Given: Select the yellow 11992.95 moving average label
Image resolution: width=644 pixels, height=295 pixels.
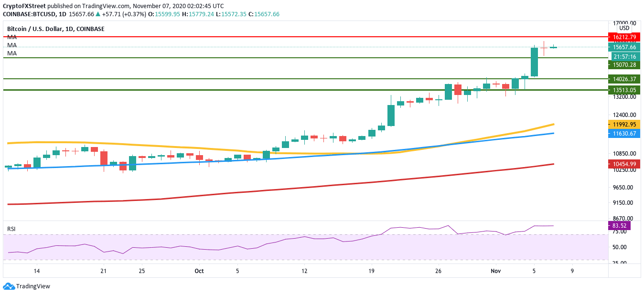Looking at the screenshot, I should (624, 125).
